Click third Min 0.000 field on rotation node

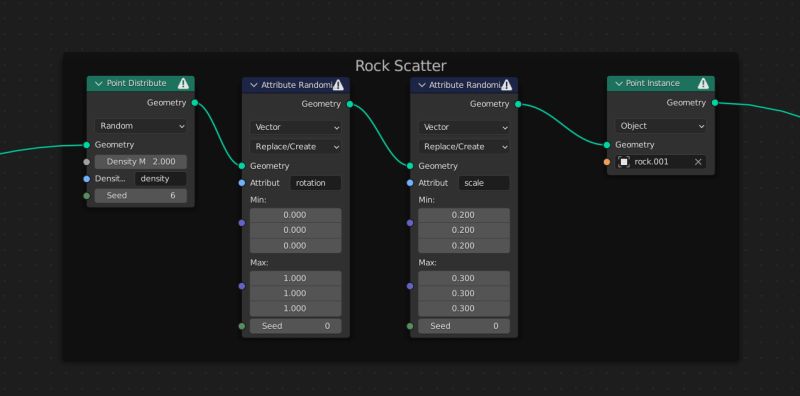295,245
